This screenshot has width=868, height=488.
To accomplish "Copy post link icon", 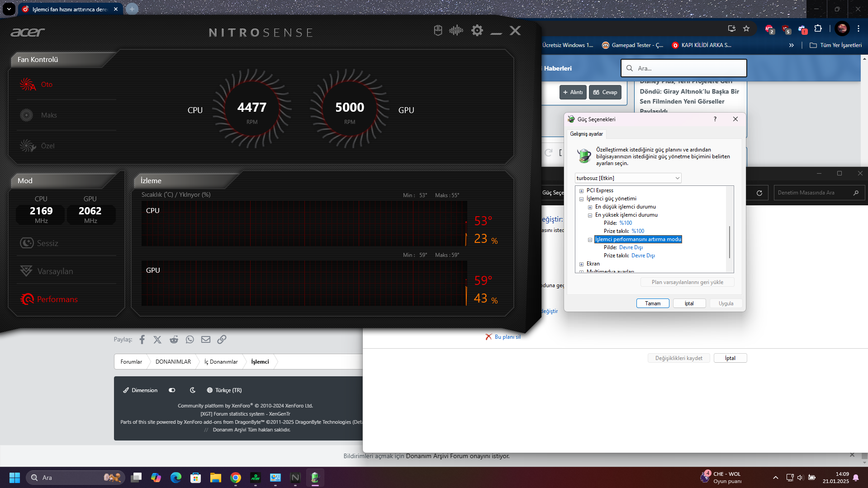I will [x=222, y=340].
